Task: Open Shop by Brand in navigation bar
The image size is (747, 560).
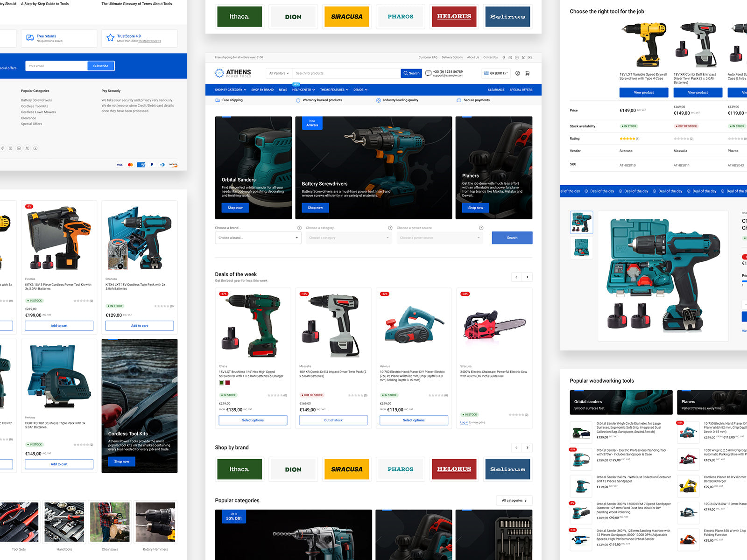Action: pyautogui.click(x=262, y=90)
